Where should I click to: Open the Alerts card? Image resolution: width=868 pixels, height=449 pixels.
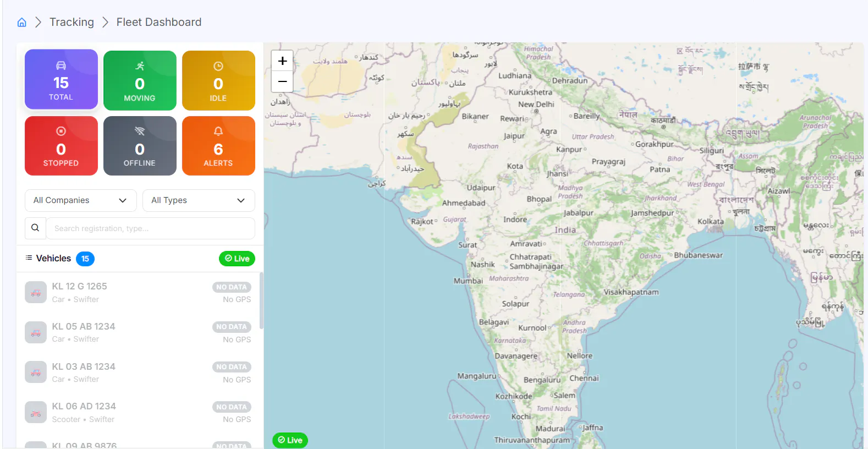pyautogui.click(x=218, y=146)
